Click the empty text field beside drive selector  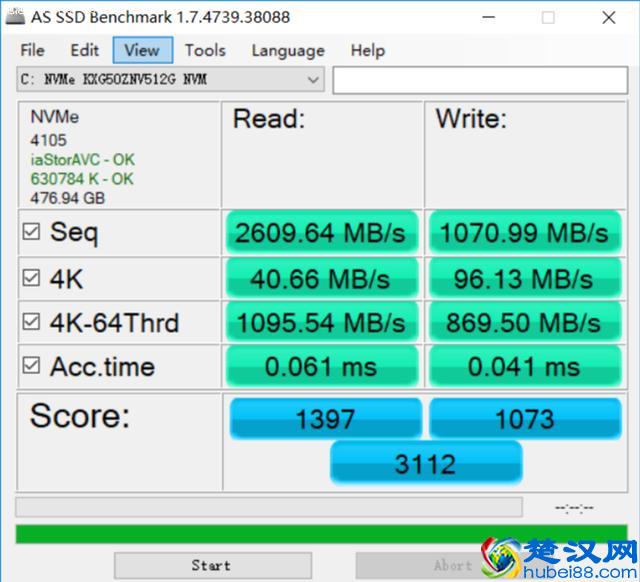point(478,80)
